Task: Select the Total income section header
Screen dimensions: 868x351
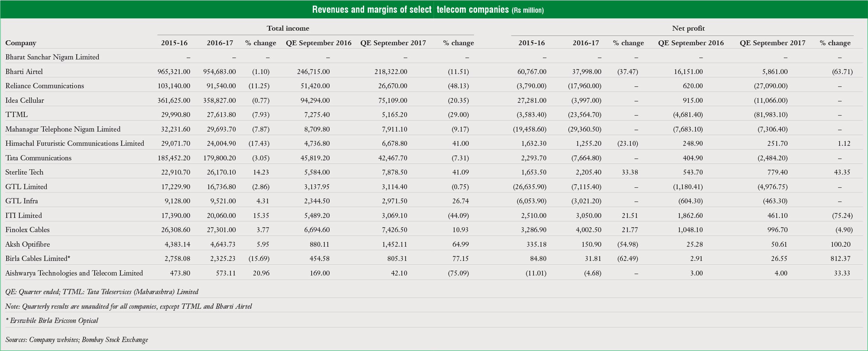Action: (x=287, y=28)
